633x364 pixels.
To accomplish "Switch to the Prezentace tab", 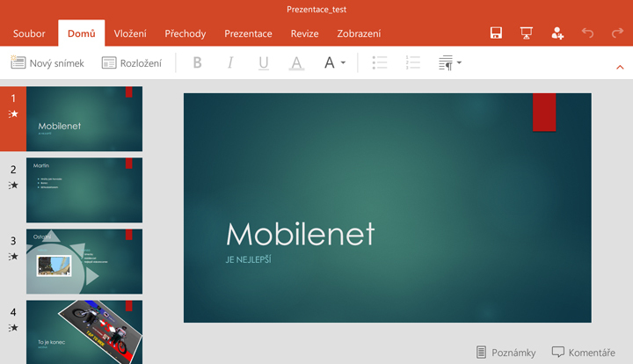I will click(248, 33).
